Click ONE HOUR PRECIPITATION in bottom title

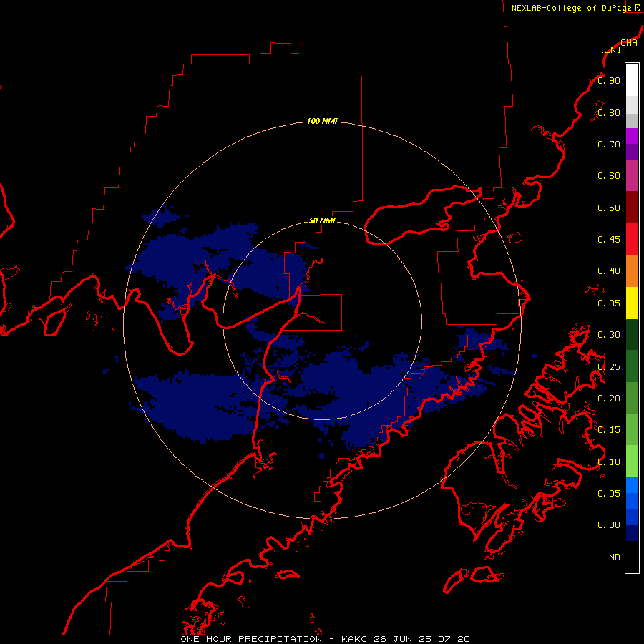[251, 639]
